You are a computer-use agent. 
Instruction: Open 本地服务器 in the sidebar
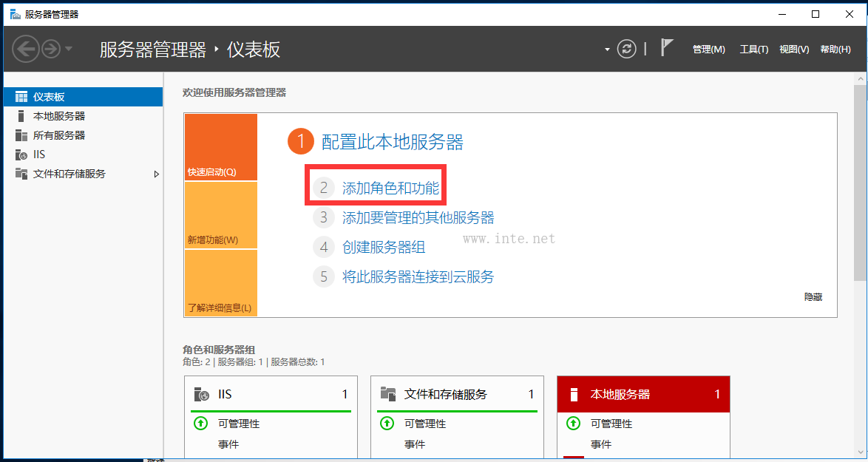point(58,116)
